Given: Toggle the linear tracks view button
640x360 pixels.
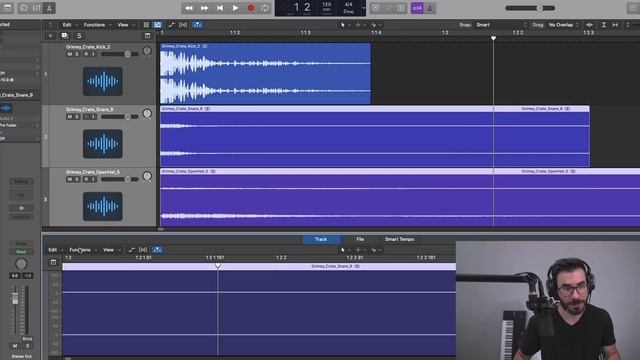Looking at the screenshot, I should 157,25.
